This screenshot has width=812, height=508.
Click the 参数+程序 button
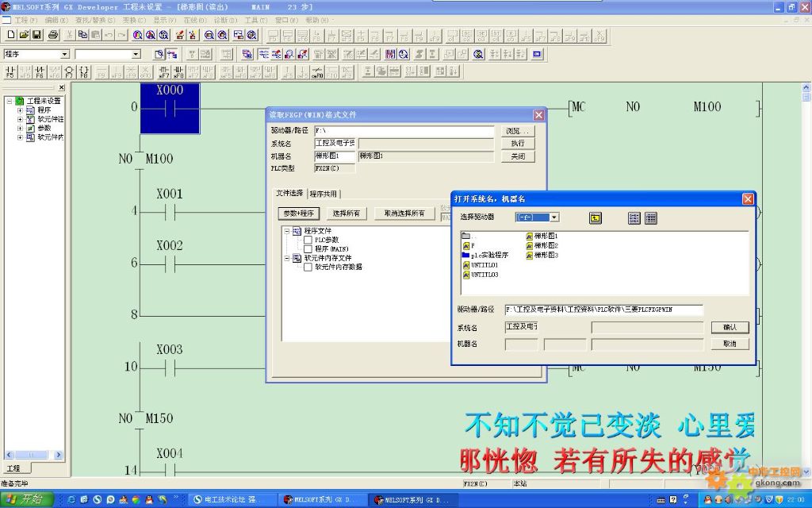tap(299, 214)
